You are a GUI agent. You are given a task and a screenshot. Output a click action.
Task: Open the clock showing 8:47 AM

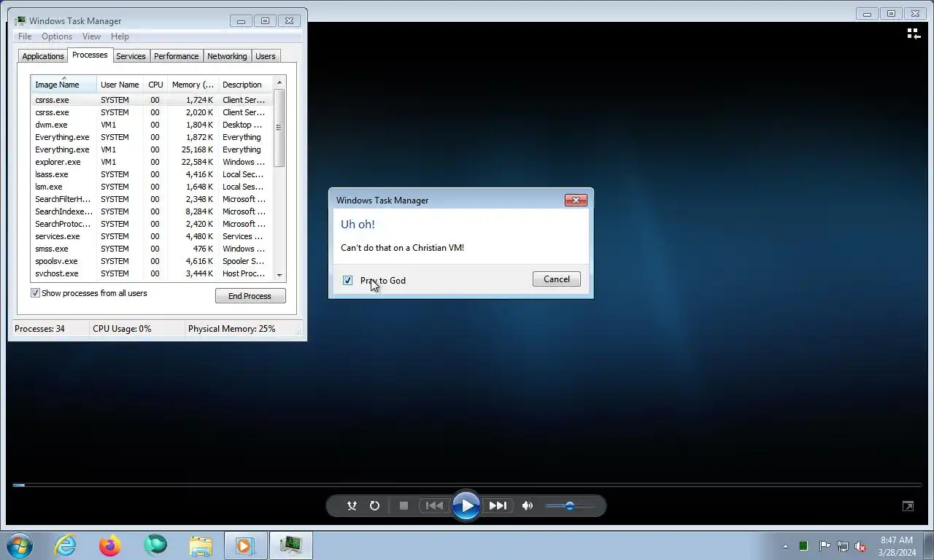pyautogui.click(x=897, y=545)
